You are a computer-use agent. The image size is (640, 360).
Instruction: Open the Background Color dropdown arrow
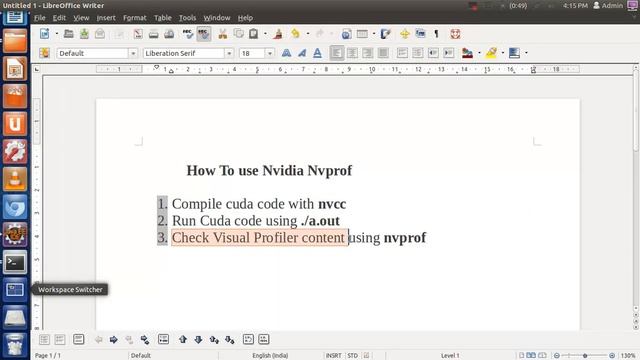pos(526,53)
